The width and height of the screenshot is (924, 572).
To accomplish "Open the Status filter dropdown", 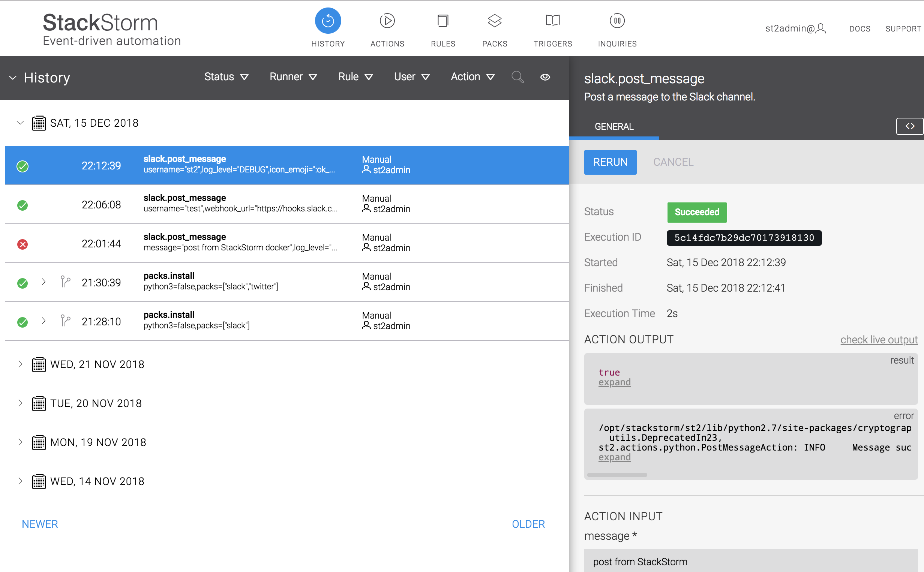I will click(x=226, y=77).
